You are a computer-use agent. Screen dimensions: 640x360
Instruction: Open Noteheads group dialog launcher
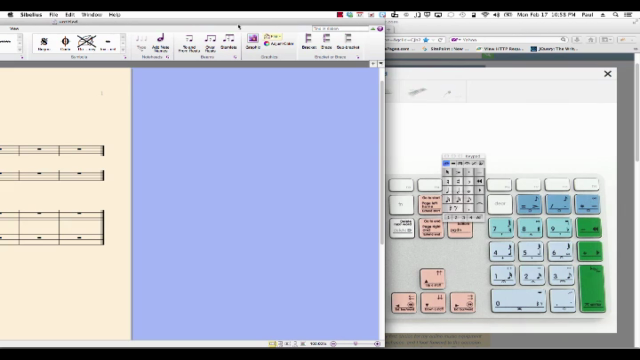(167, 57)
